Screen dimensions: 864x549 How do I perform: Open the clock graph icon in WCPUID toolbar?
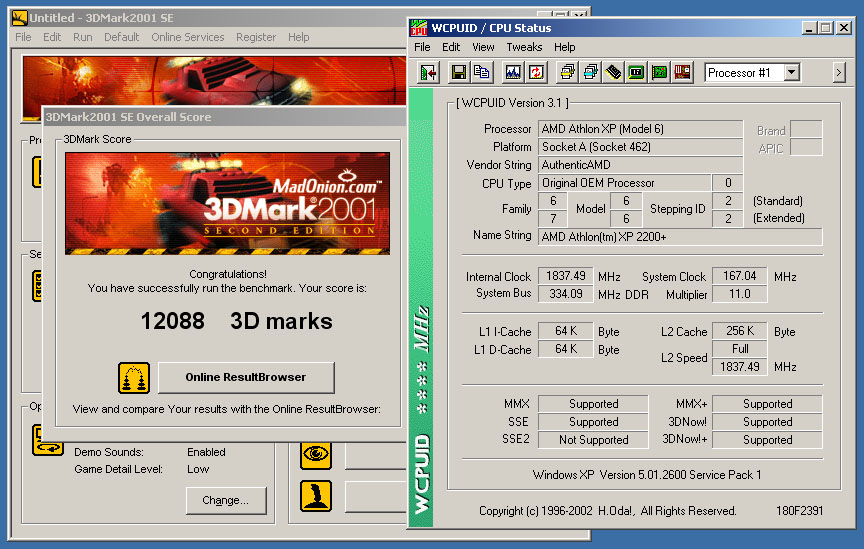point(513,73)
